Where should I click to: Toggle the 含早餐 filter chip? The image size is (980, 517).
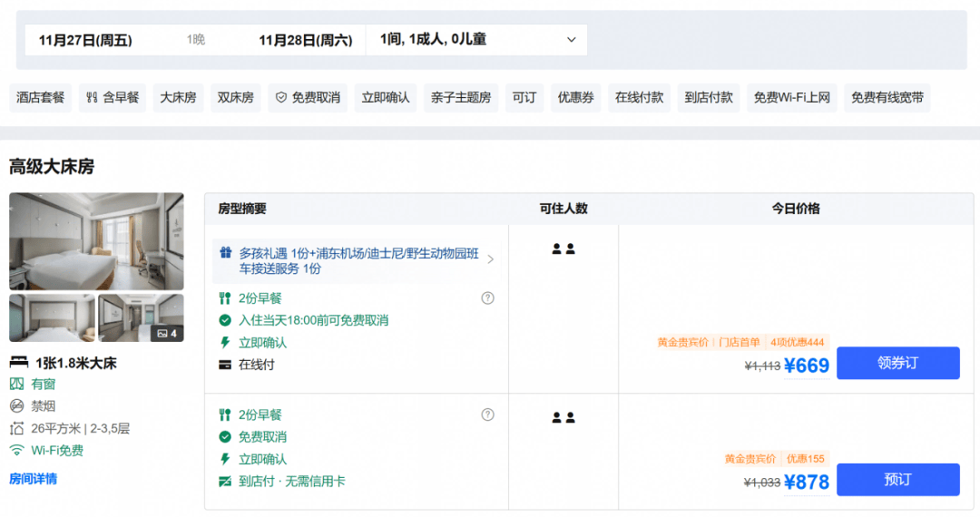point(113,97)
